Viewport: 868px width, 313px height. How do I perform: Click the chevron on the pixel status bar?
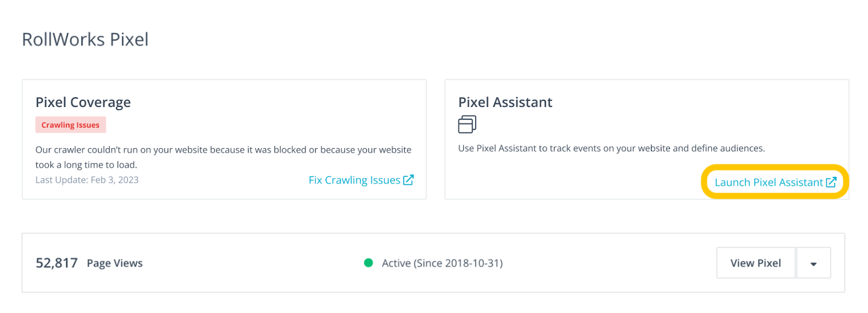[813, 263]
